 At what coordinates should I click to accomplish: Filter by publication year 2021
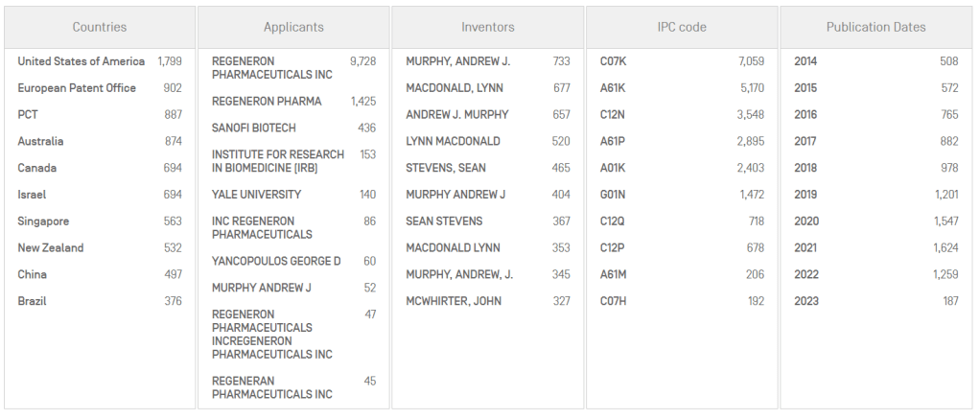point(805,247)
